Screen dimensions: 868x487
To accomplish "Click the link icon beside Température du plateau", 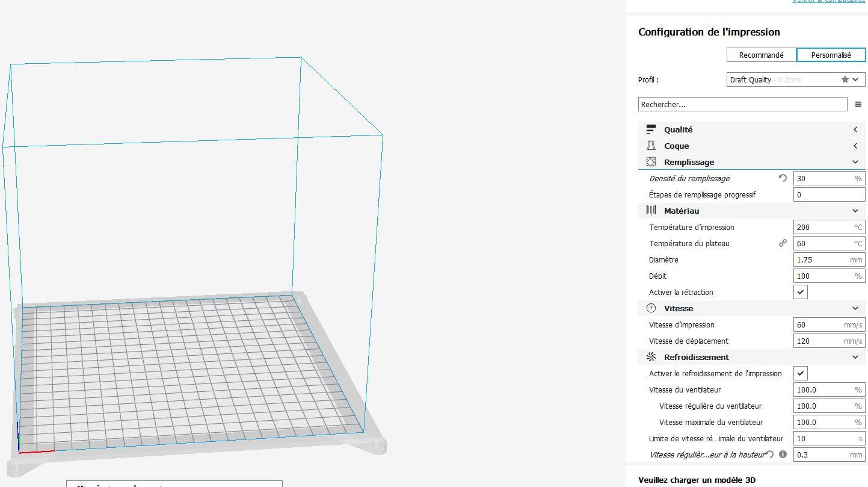I will (783, 243).
